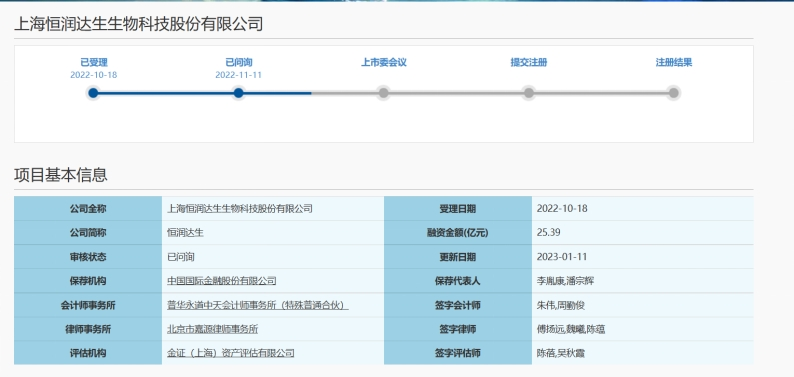This screenshot has width=794, height=377.
Task: Click the 已受理 timeline step marker
Action: click(93, 93)
